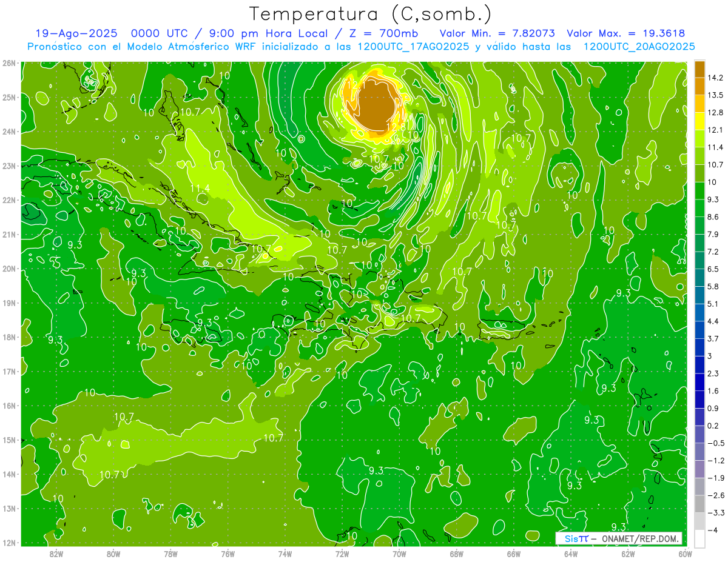The width and height of the screenshot is (728, 562).
Task: Click the 16N latitude axis label
Action: point(9,406)
